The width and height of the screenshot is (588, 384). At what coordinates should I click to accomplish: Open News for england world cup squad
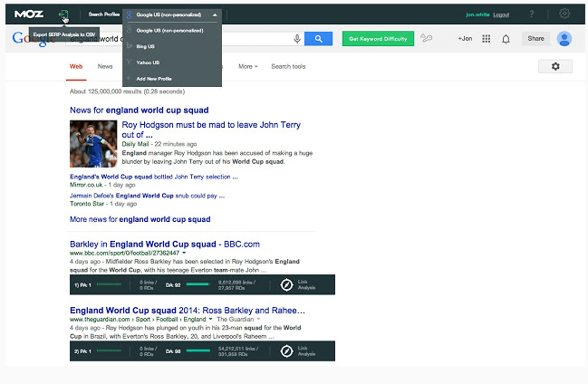[x=140, y=110]
